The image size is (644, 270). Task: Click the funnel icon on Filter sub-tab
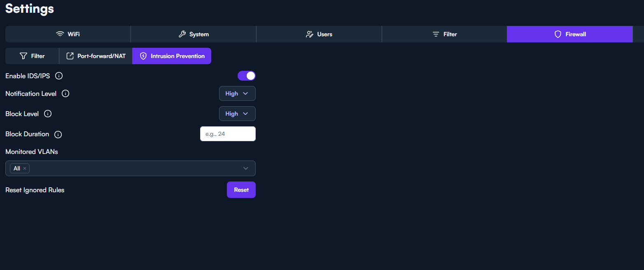23,56
